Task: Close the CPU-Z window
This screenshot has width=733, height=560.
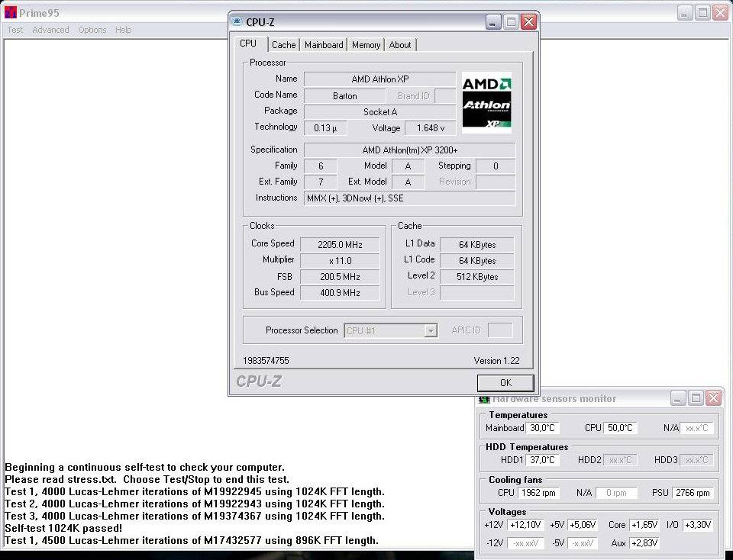Action: pyautogui.click(x=528, y=22)
